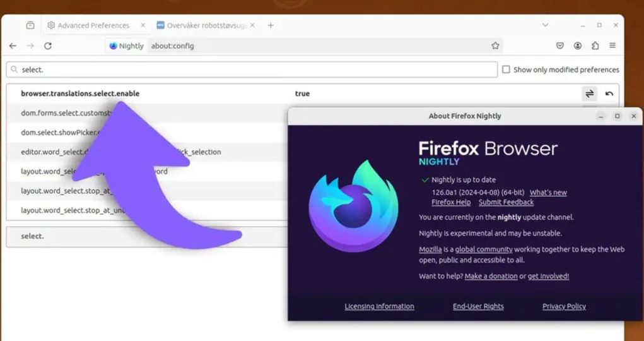Image resolution: width=644 pixels, height=341 pixels.
Task: Click the Nightly identity icon in address bar
Action: pyautogui.click(x=127, y=46)
